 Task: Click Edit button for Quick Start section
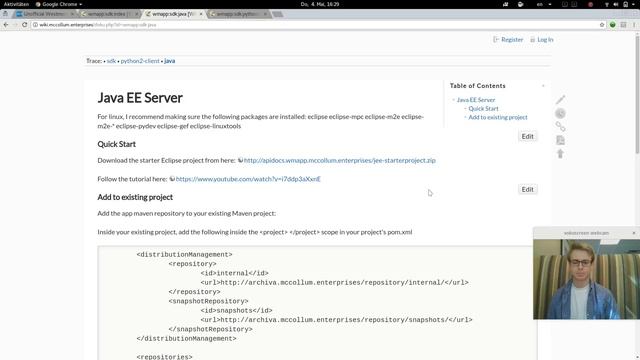coord(527,136)
